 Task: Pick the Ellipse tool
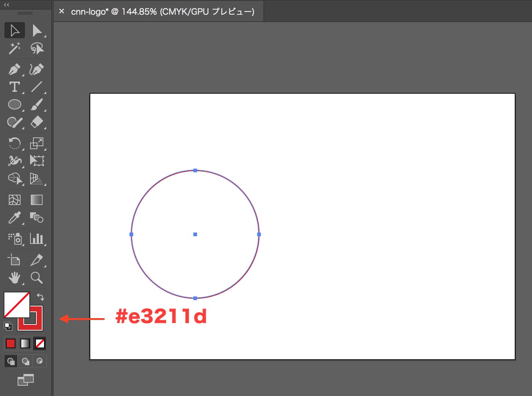(15, 105)
